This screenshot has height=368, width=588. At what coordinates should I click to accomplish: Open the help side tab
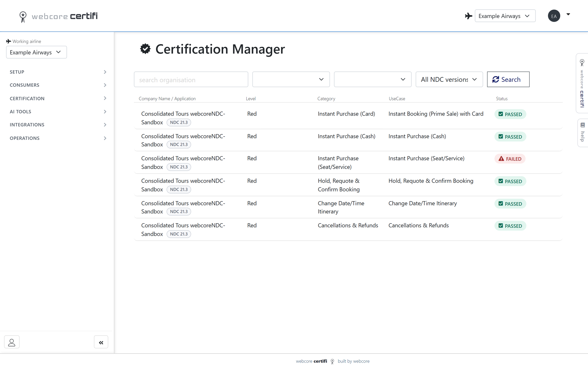coord(583,133)
